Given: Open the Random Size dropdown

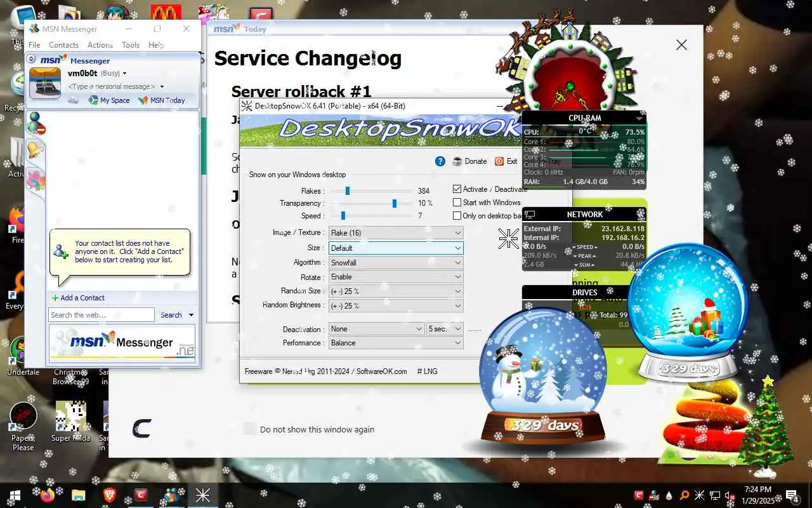Looking at the screenshot, I should click(x=396, y=291).
